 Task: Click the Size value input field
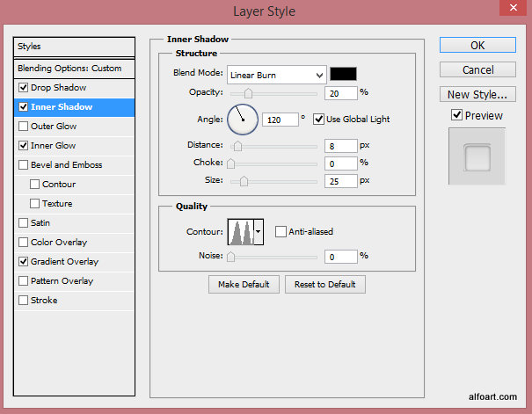[x=339, y=181]
